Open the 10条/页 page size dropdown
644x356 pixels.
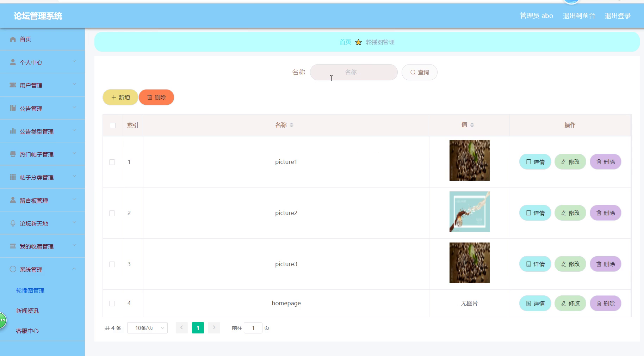click(147, 328)
